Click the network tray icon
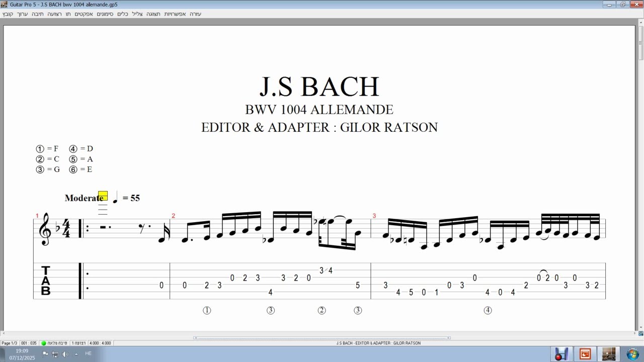 (55, 354)
